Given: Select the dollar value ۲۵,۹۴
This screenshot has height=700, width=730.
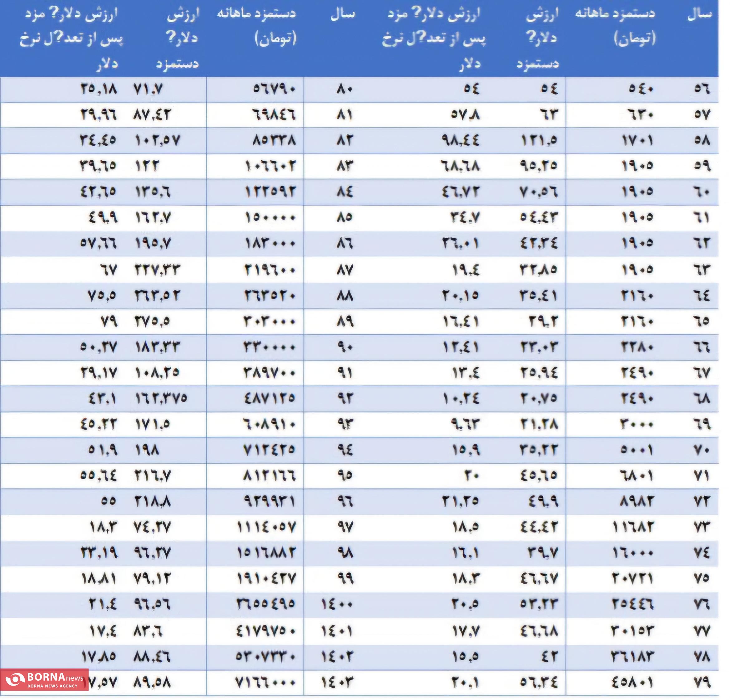Looking at the screenshot, I should 539,372.
